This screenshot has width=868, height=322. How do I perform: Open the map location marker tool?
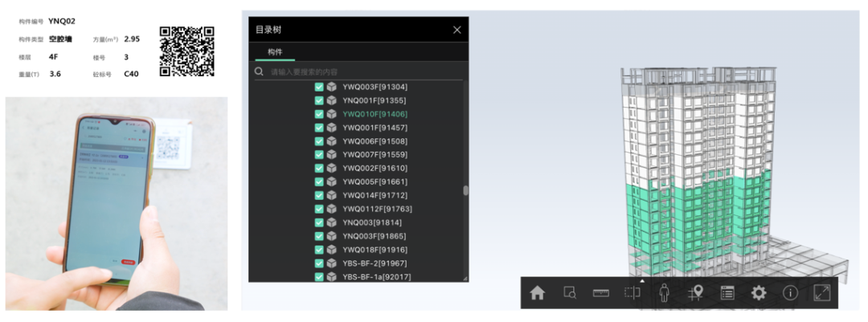pyautogui.click(x=695, y=292)
